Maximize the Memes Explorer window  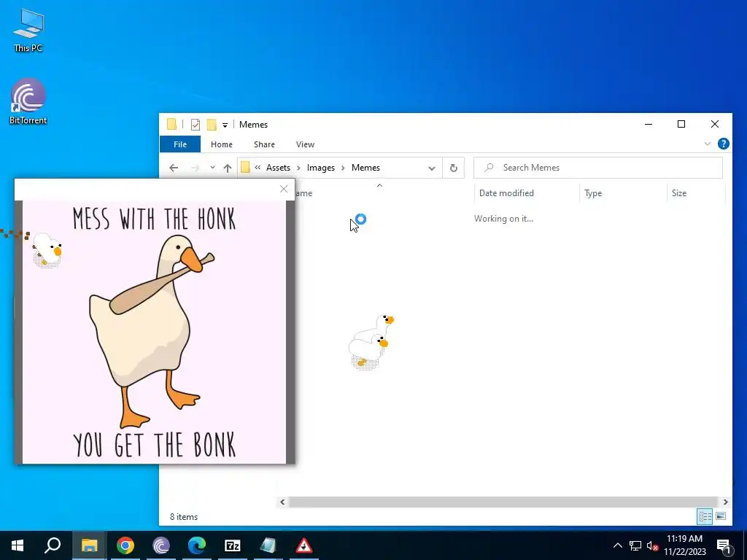click(681, 124)
